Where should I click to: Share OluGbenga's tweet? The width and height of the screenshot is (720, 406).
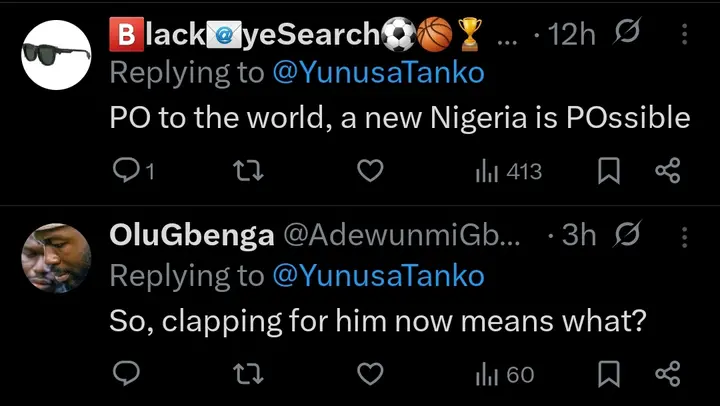667,374
